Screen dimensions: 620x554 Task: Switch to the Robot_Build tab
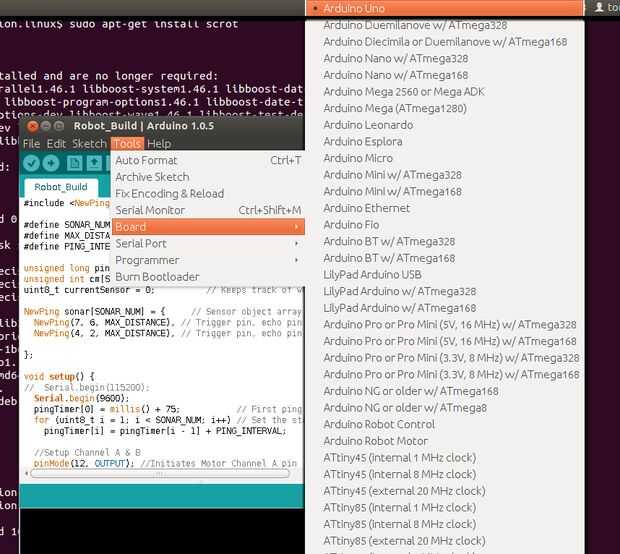(x=61, y=187)
